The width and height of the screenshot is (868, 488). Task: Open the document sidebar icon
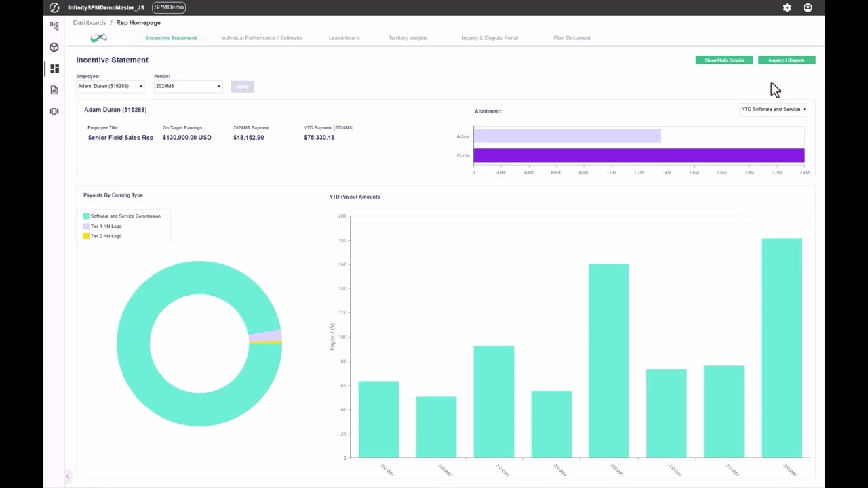coord(54,90)
